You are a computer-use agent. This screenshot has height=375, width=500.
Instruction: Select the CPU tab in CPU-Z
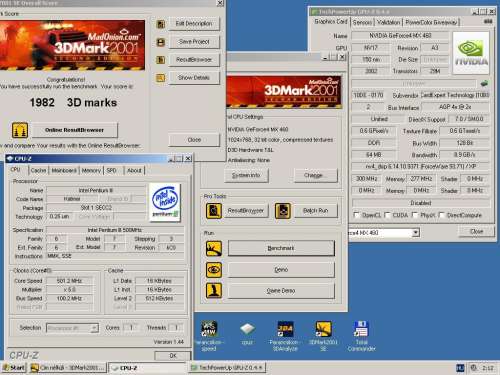[16, 170]
